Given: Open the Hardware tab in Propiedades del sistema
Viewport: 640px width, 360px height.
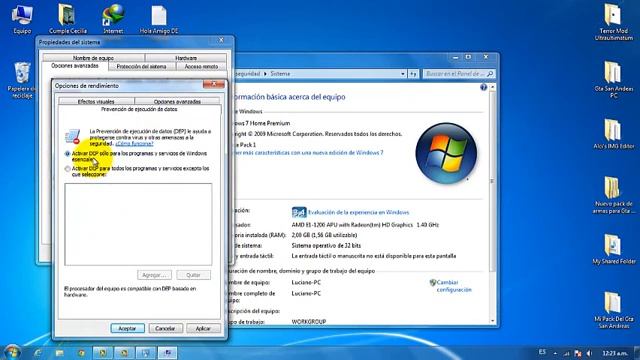Looking at the screenshot, I should [x=186, y=58].
